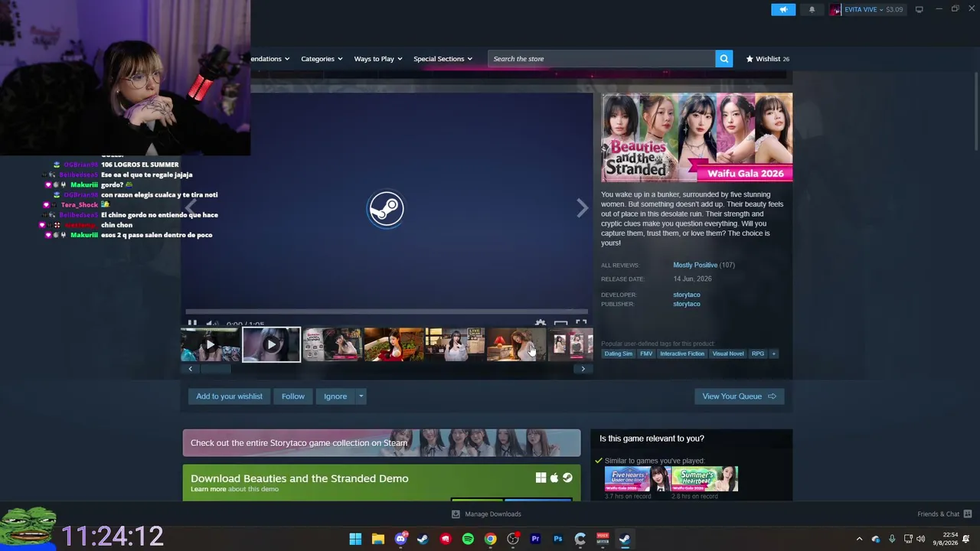Open Manage Downloads
Image resolution: width=980 pixels, height=551 pixels.
[x=486, y=514]
